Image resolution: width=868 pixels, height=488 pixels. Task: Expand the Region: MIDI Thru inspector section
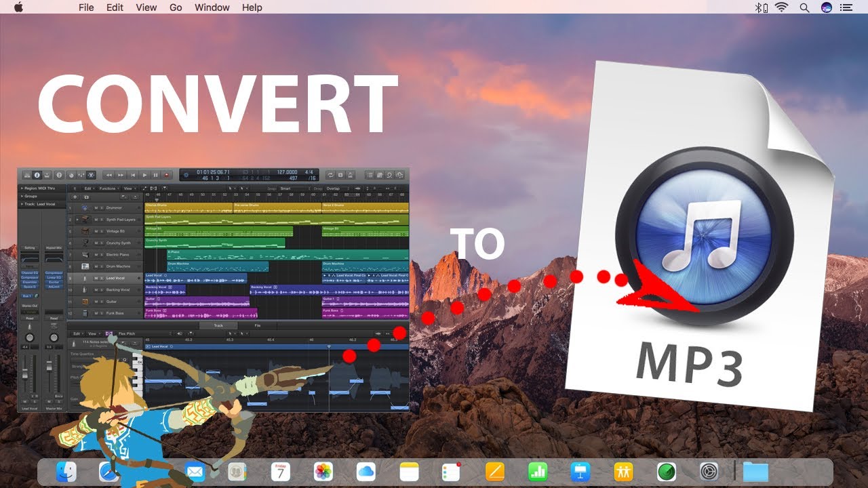click(x=22, y=188)
